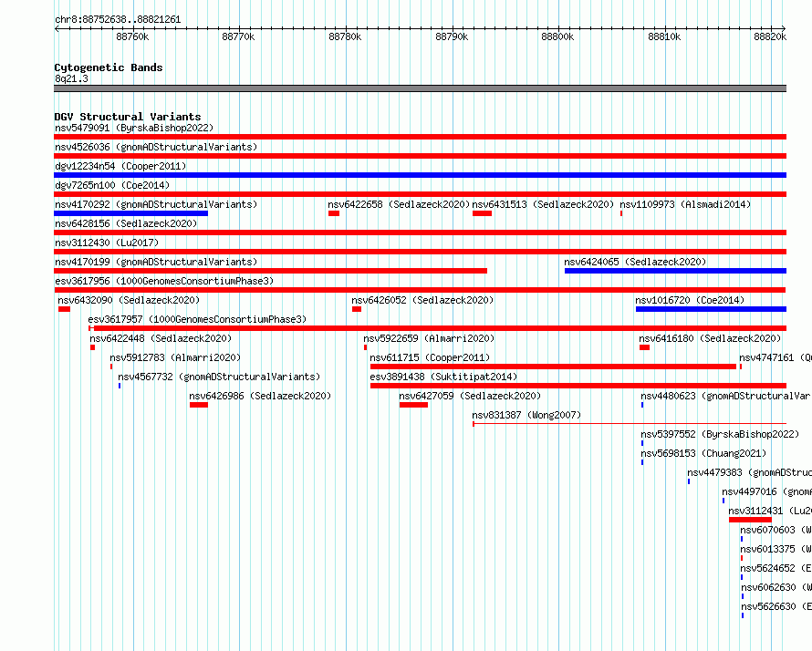Click nsv5624652 variant label

[x=776, y=568]
